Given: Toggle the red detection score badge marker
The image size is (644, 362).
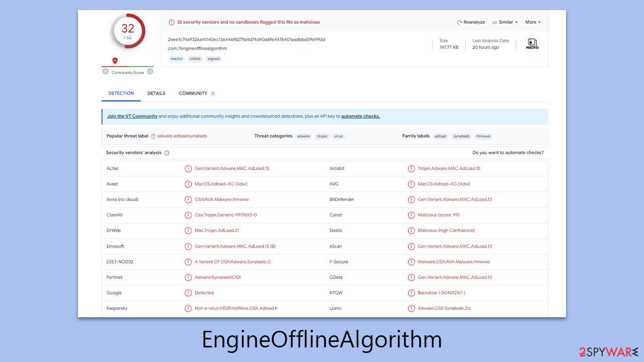Looking at the screenshot, I should [x=115, y=60].
